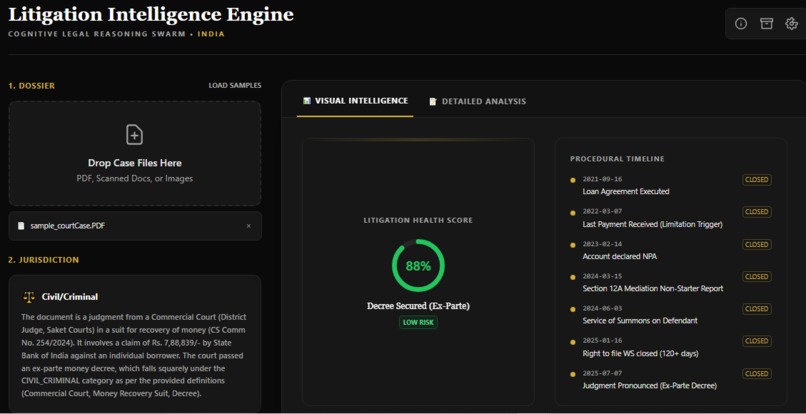Open the info icon in header
This screenshot has width=806, height=414.
[741, 24]
